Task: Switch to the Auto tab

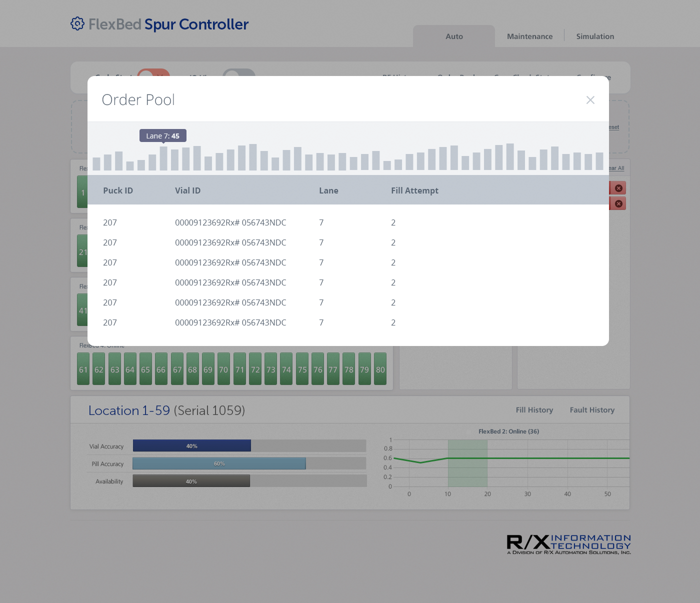Action: (x=454, y=36)
